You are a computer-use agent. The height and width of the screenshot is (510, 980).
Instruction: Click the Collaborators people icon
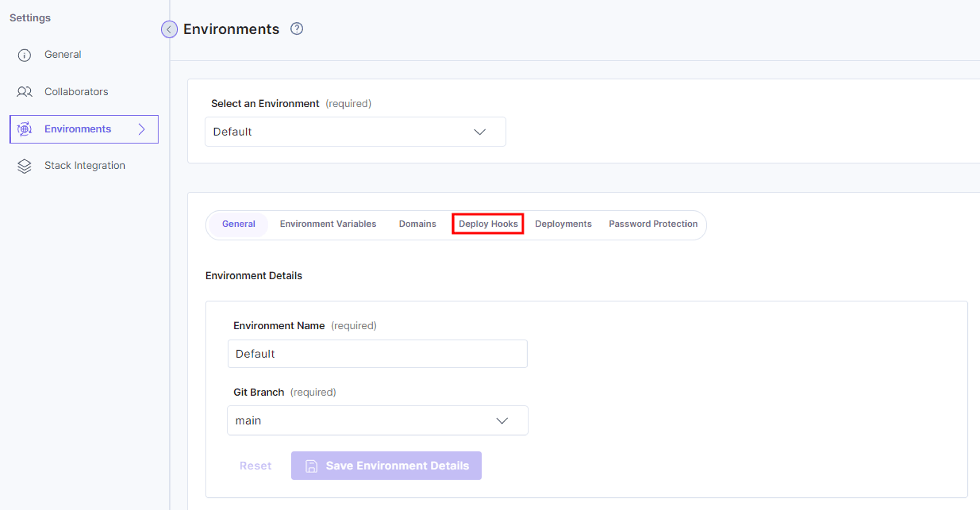click(24, 92)
